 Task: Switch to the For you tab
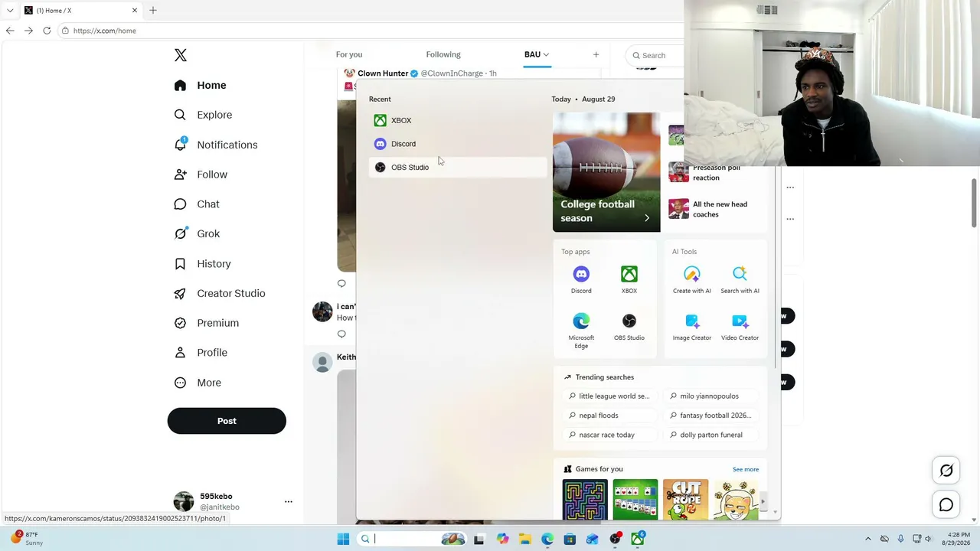tap(349, 54)
